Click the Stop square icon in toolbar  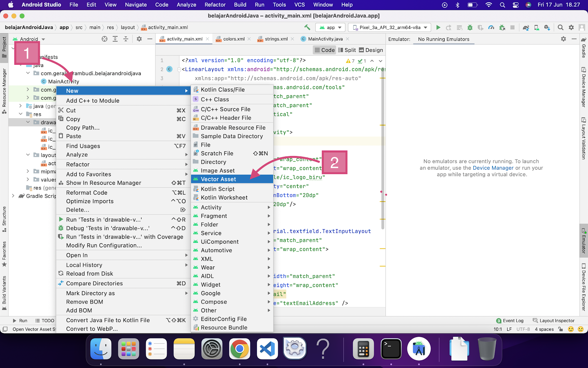coord(512,27)
